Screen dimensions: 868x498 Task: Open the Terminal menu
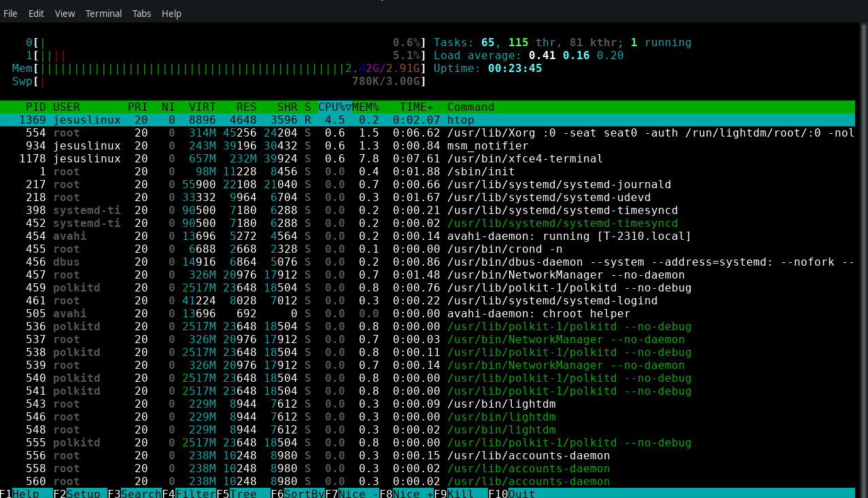tap(103, 14)
